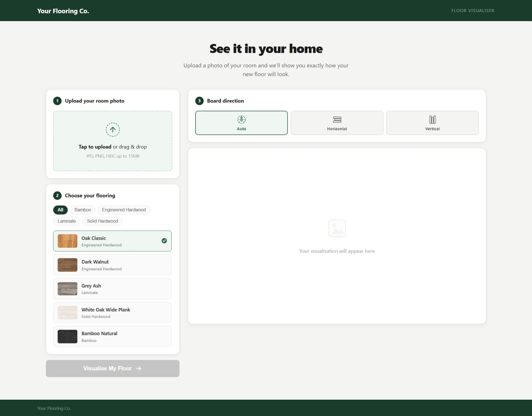The height and width of the screenshot is (416, 532).
Task: Click the image placeholder icon in visualisation area
Action: (337, 229)
